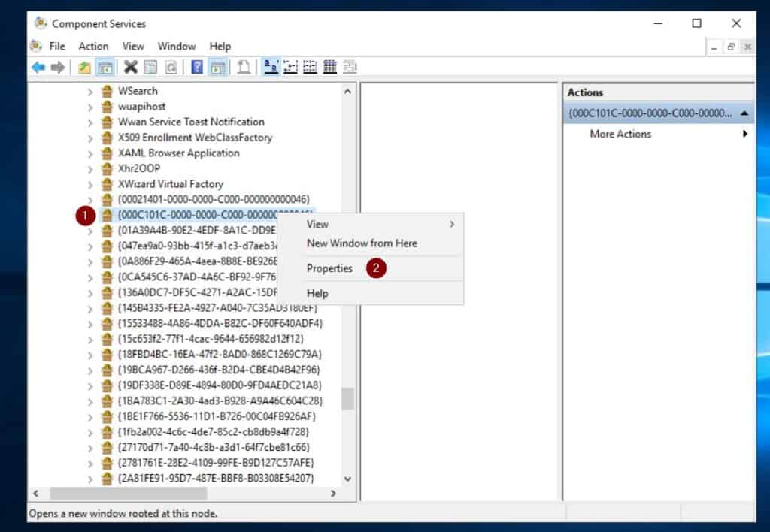The image size is (770, 532).
Task: Click the wuapihost package icon
Action: pyautogui.click(x=107, y=107)
